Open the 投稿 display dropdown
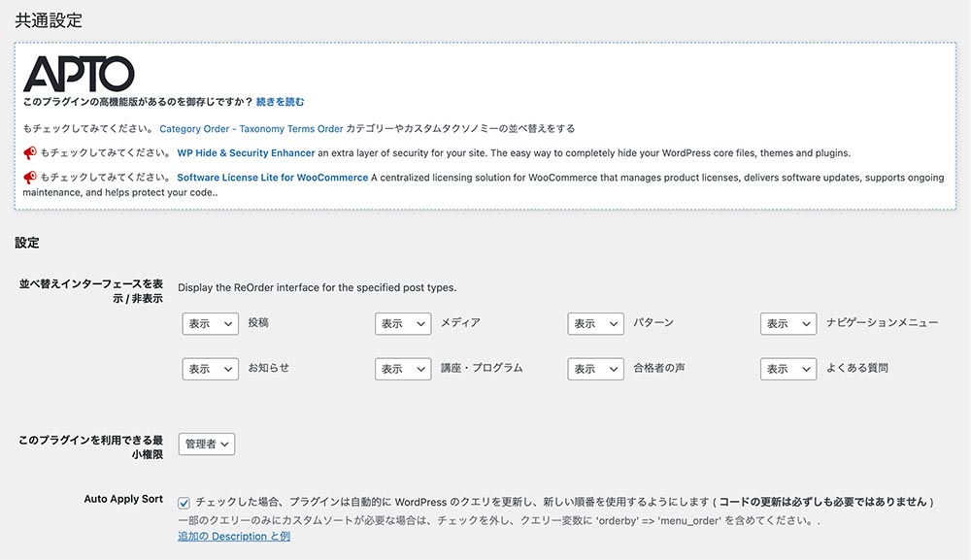The width and height of the screenshot is (971, 560). tap(211, 323)
